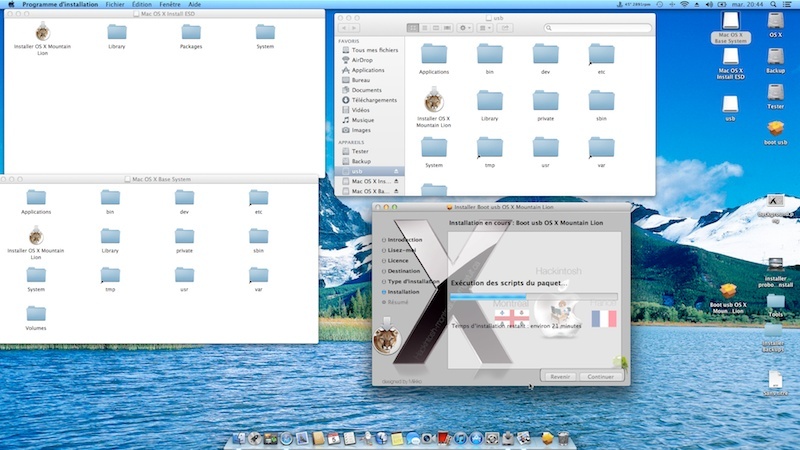Select AirDrop in Finder sidebar
800x450 pixels.
(362, 60)
